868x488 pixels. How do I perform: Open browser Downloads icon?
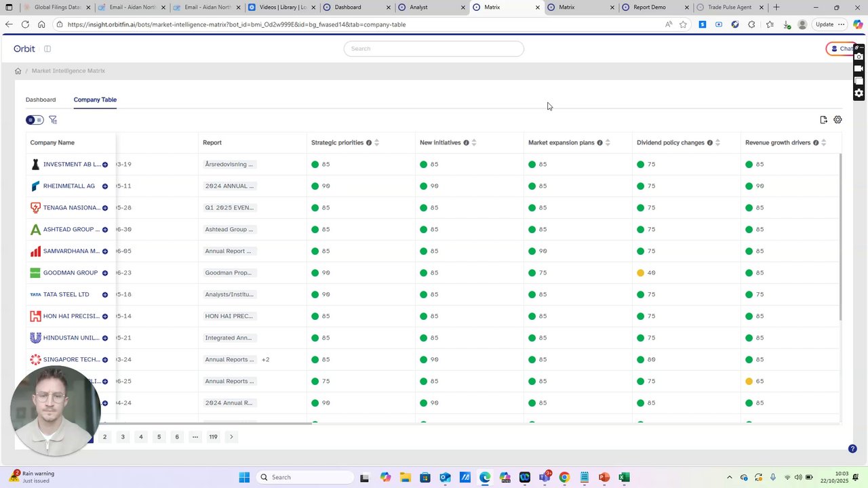787,24
